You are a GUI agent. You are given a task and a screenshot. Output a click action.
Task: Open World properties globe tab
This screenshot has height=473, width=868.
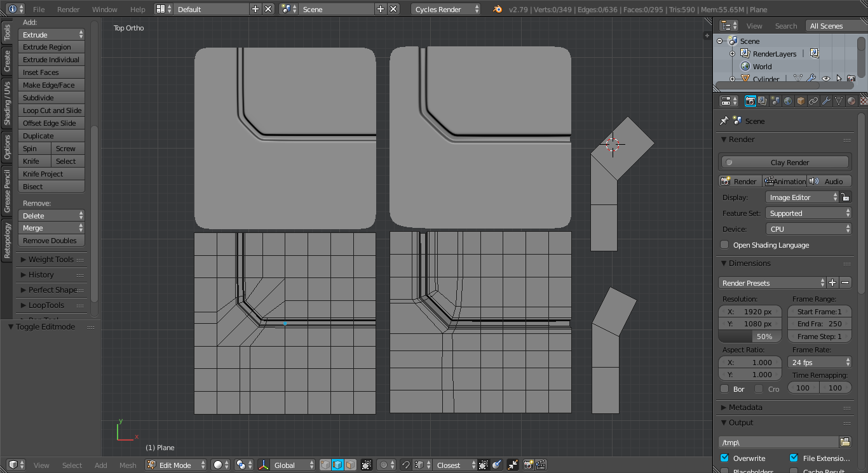pos(788,101)
